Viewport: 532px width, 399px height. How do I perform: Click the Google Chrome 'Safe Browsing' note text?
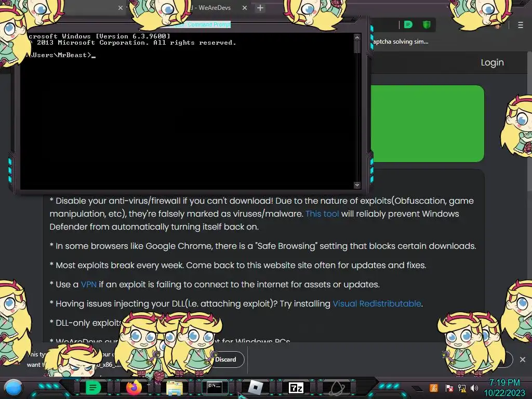pos(263,246)
